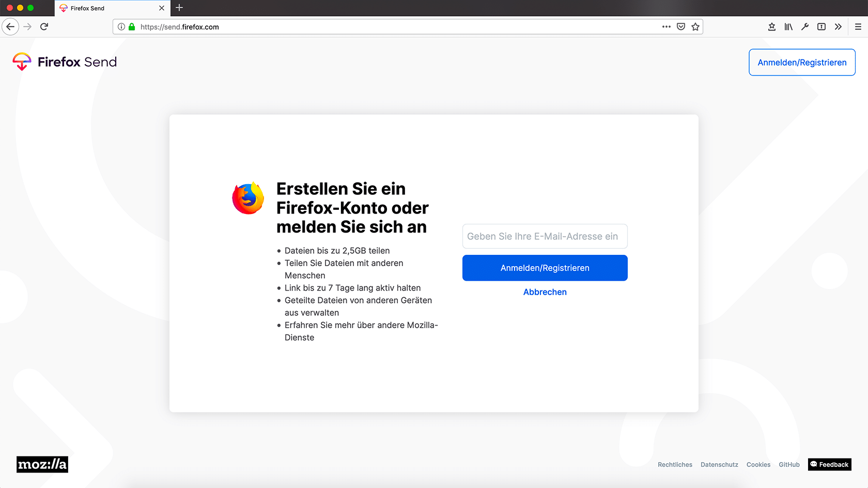Open the bookmarks menu toolbar icon
Screen dimensions: 868x488
click(x=772, y=27)
